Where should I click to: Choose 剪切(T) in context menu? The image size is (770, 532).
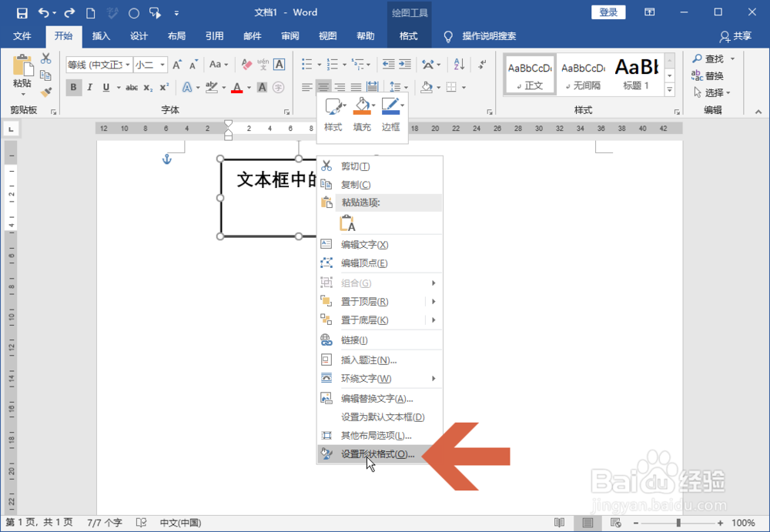point(380,166)
